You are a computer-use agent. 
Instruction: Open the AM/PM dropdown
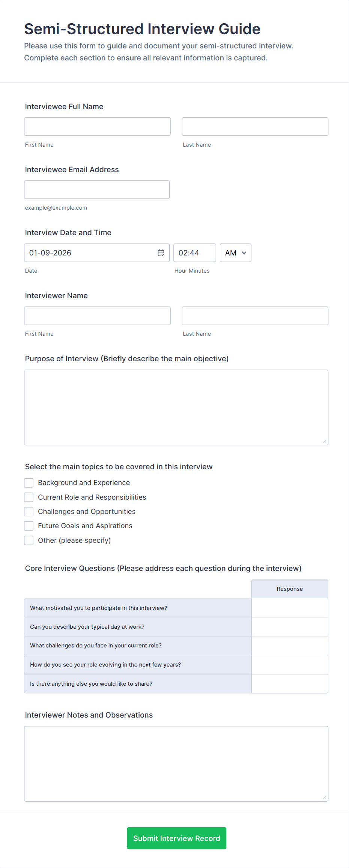[x=235, y=253]
